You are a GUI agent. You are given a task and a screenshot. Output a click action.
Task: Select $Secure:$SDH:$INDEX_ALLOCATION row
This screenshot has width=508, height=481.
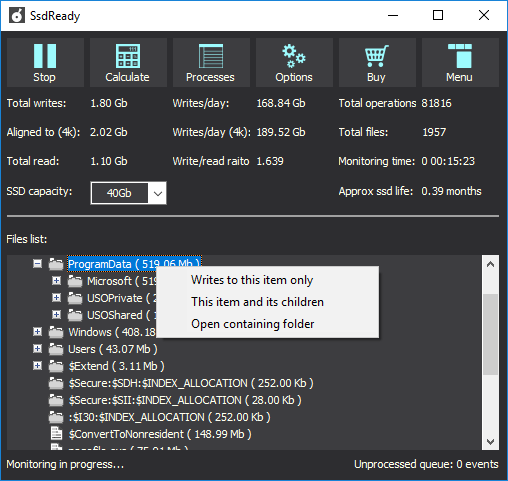[x=191, y=383]
